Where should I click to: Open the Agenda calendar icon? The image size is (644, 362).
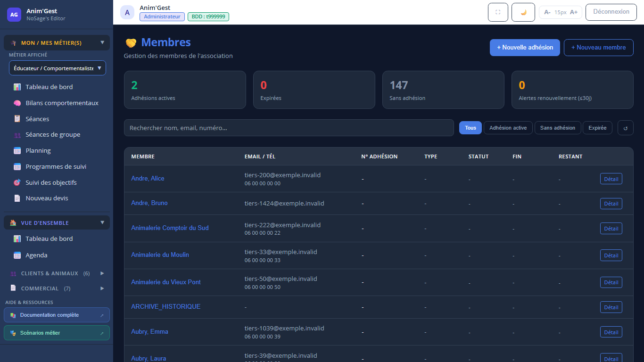coord(17,255)
